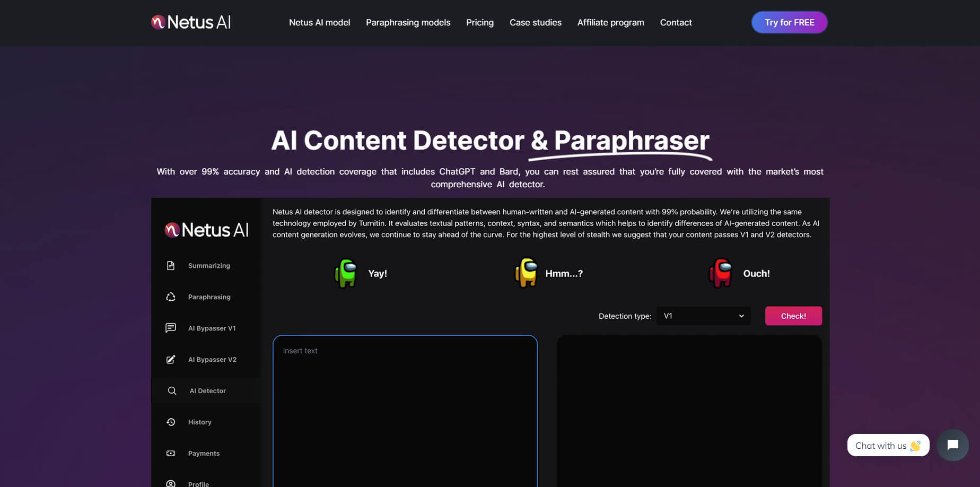Click the AI Bypasser V1 chat icon
This screenshot has width=980, height=487.
(x=171, y=328)
